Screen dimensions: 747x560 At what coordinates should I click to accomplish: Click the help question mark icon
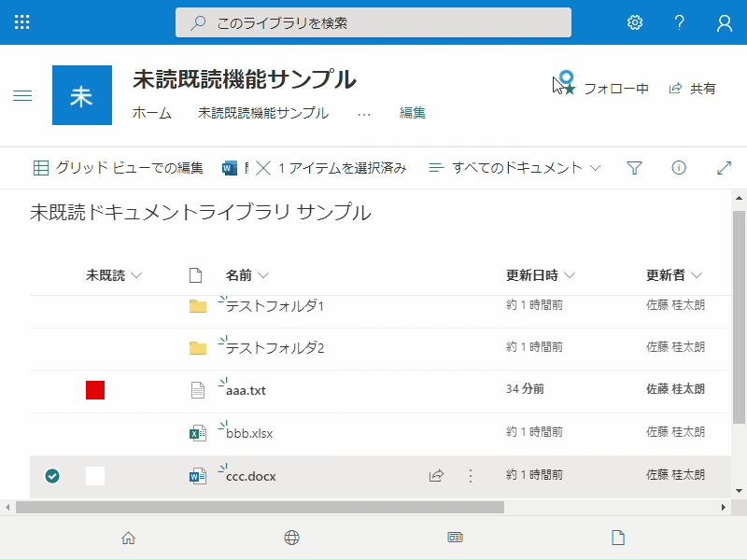point(680,22)
